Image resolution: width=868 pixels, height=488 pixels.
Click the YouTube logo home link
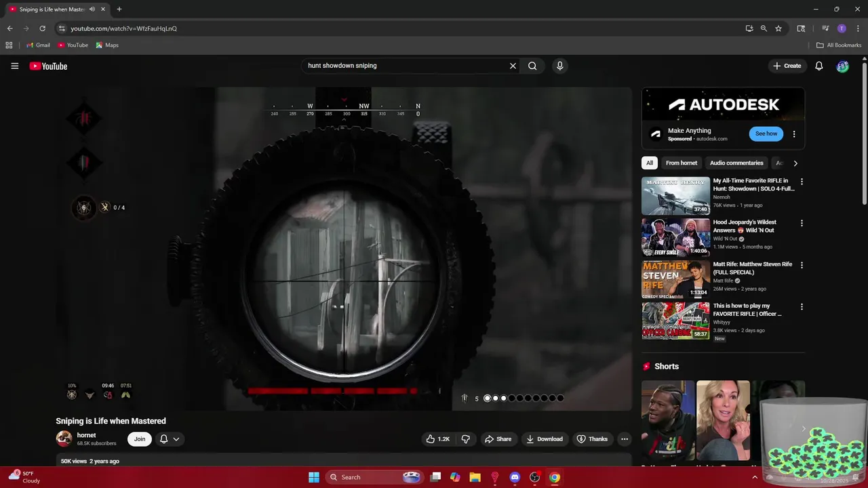point(48,66)
